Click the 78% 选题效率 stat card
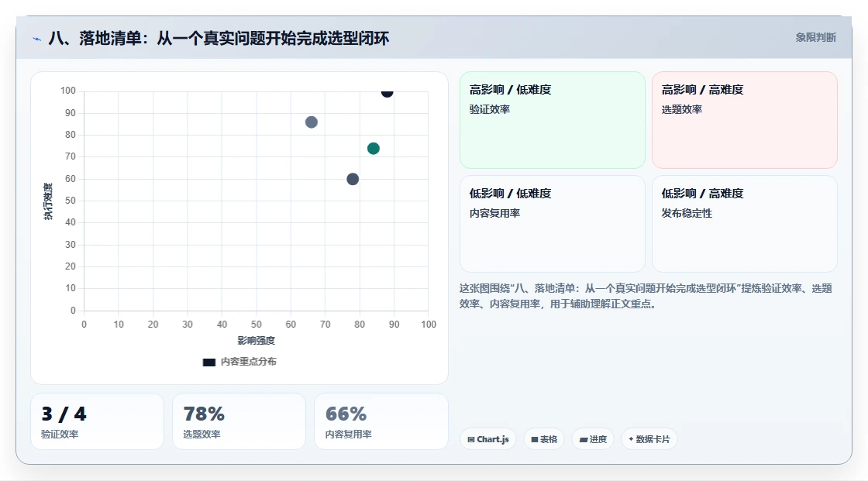Screen dimensions: 868x481 pos(239,421)
